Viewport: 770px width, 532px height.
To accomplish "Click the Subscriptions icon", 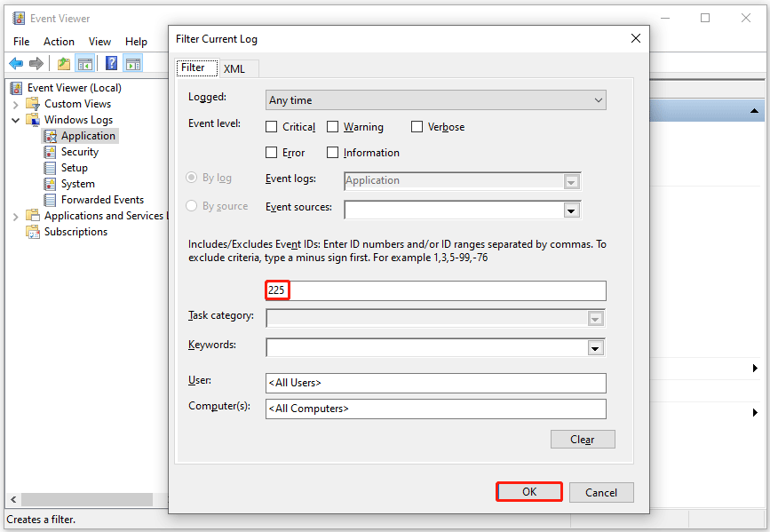I will coord(33,232).
